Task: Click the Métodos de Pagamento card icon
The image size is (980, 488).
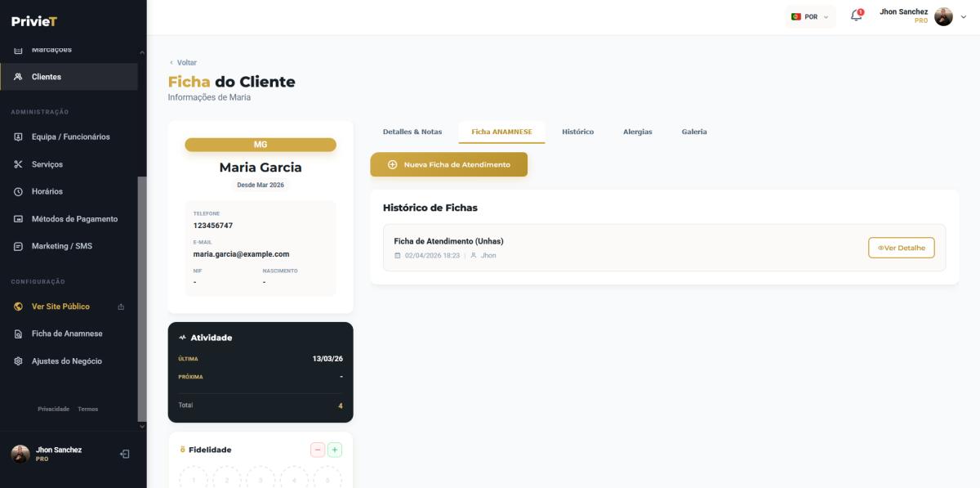Action: point(18,219)
